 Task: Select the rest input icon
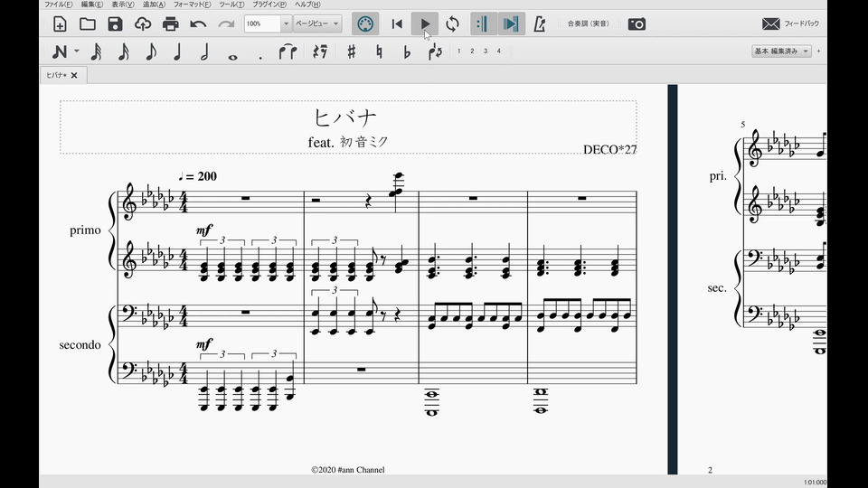click(x=320, y=52)
